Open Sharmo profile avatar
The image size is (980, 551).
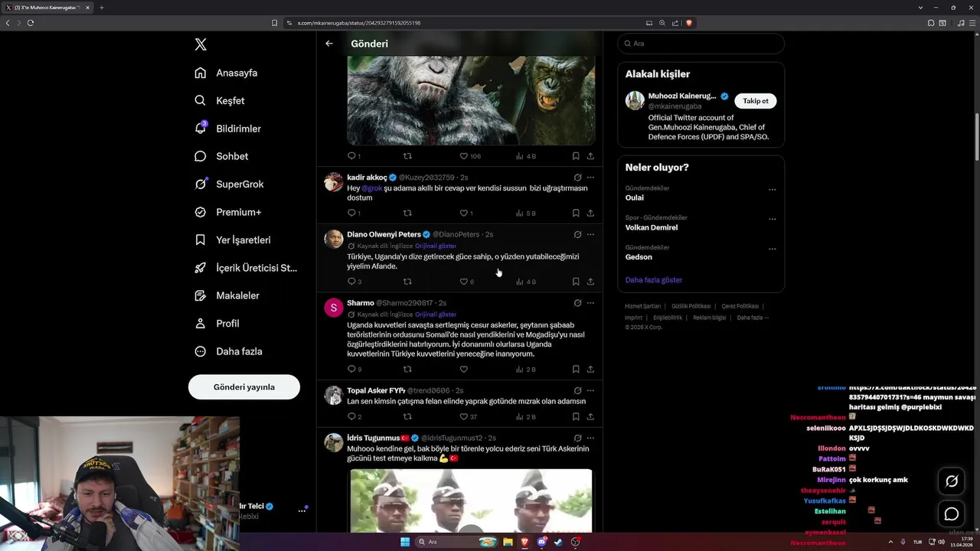click(333, 308)
